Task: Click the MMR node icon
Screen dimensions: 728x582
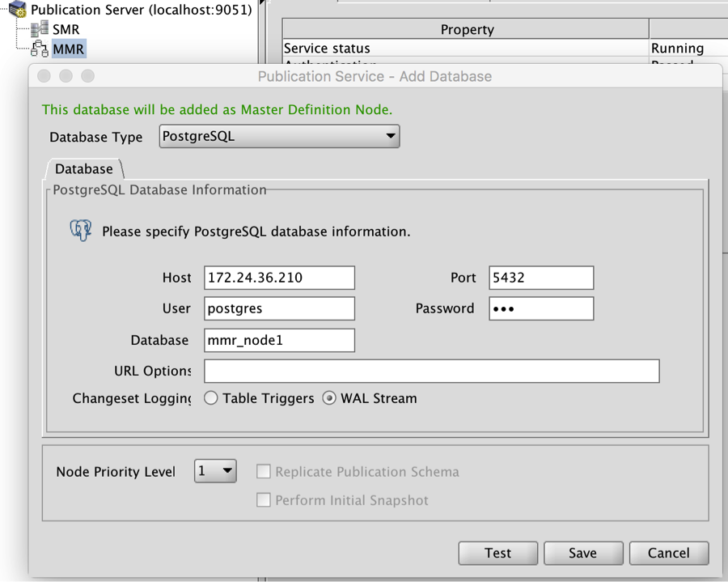Action: (39, 49)
